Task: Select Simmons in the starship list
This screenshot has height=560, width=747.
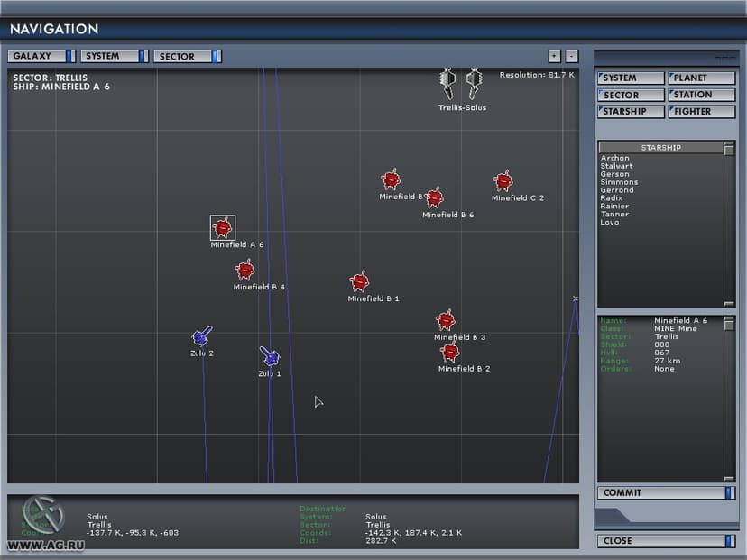Action: tap(619, 182)
